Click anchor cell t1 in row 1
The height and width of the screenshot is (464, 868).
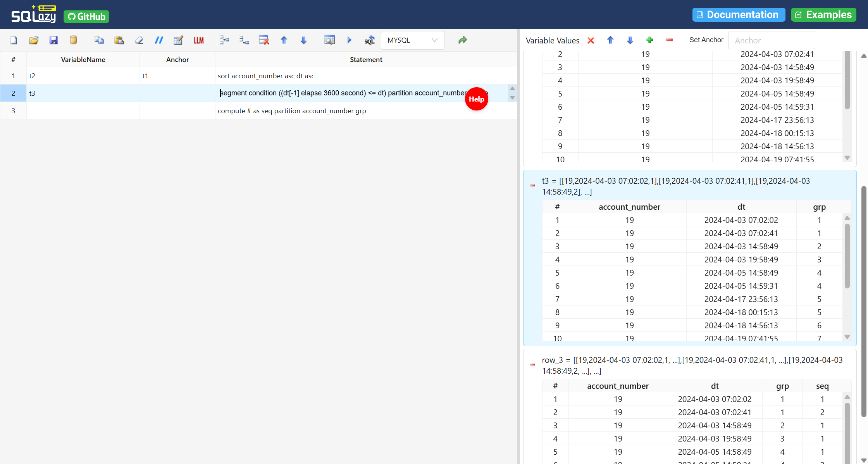177,76
